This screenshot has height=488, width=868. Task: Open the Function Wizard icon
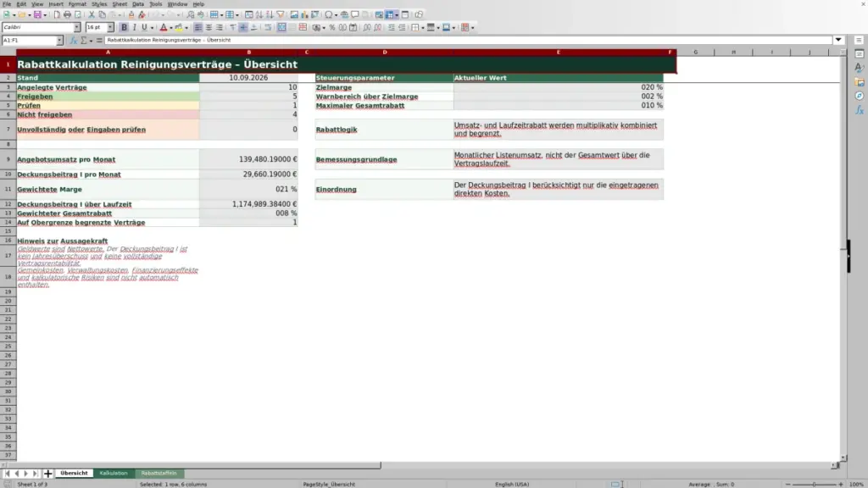point(73,41)
